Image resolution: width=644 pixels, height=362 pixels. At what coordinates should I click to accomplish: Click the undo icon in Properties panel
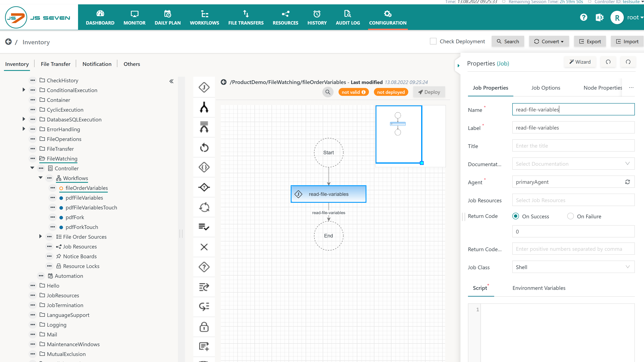coord(608,62)
